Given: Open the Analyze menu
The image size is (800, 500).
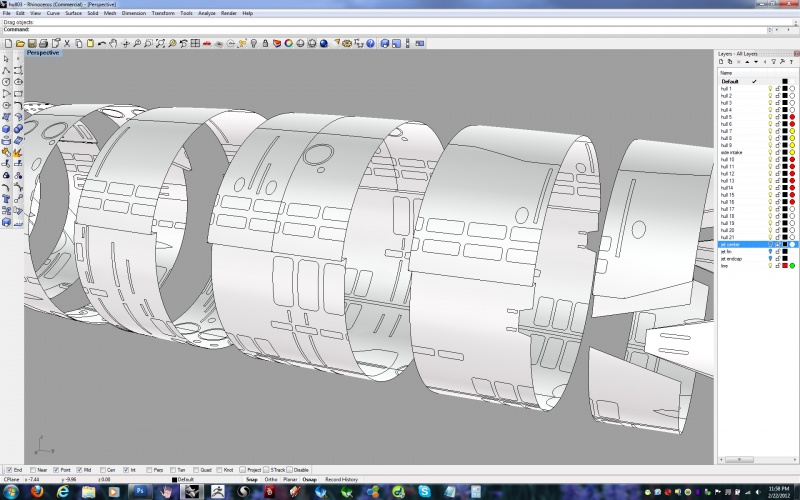Looking at the screenshot, I should pos(207,13).
